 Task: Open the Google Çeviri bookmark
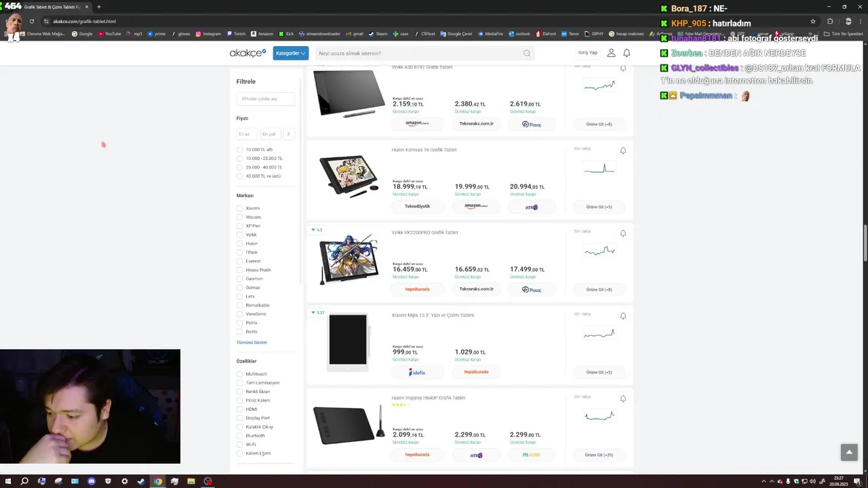click(x=456, y=33)
